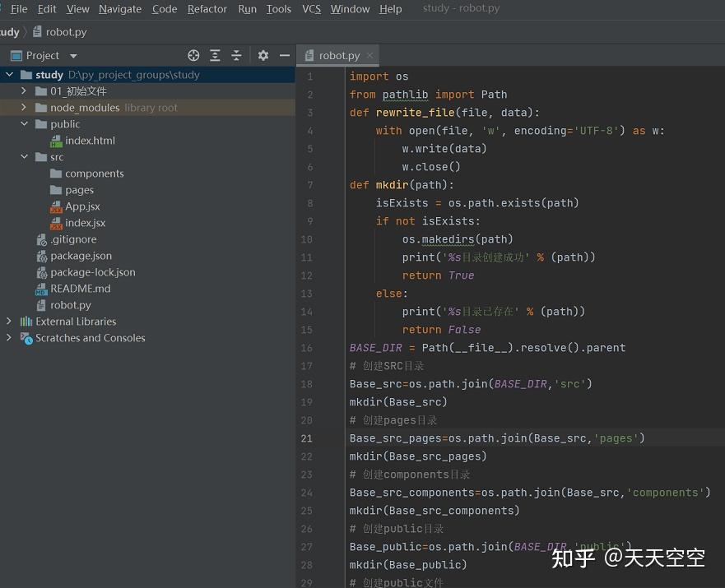
Task: Click the locate/select opened file target icon
Action: pos(193,55)
